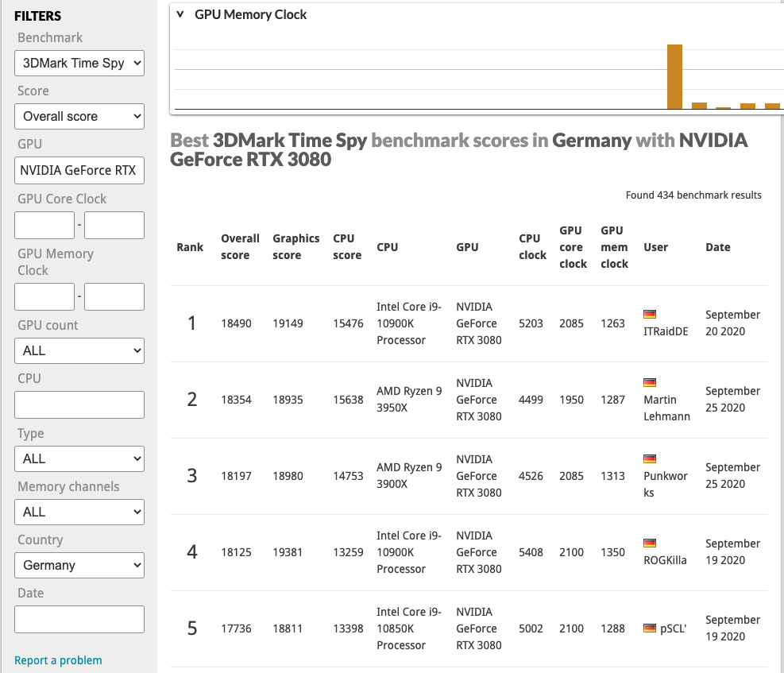
Task: Click the German flag icon for Martin Lehmann
Action: [650, 383]
